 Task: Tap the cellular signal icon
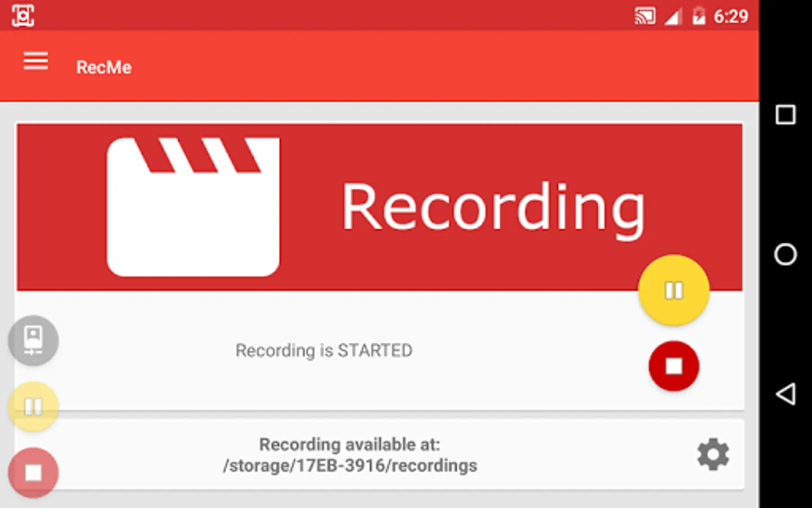tap(672, 16)
